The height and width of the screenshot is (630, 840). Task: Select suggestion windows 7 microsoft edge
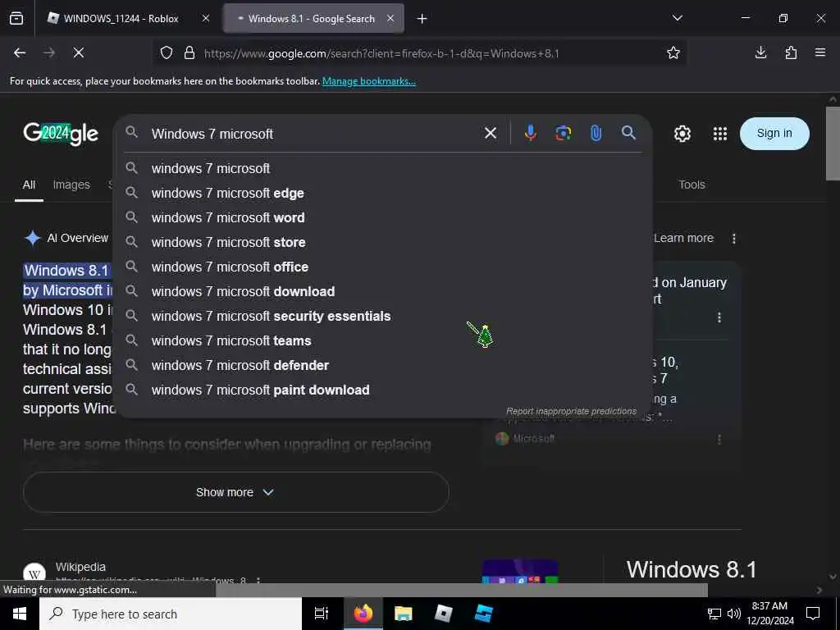point(383,193)
